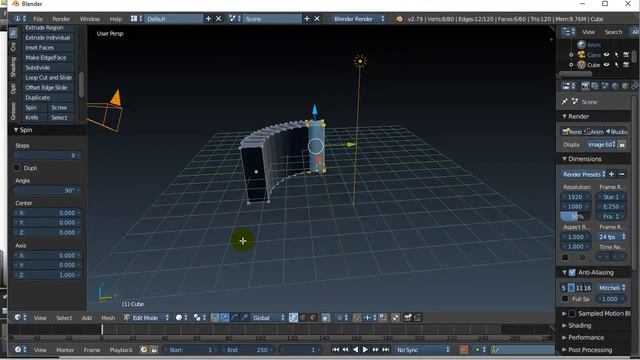Open the 24 fps frame rate dropdown

(611, 237)
